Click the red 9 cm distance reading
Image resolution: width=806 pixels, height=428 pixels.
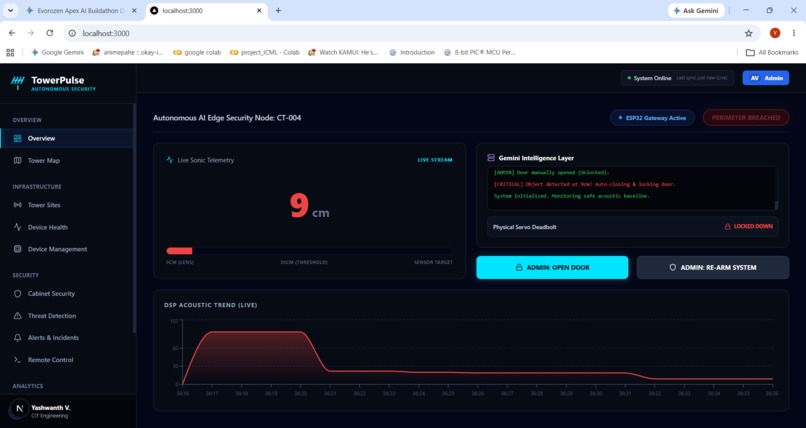[309, 206]
